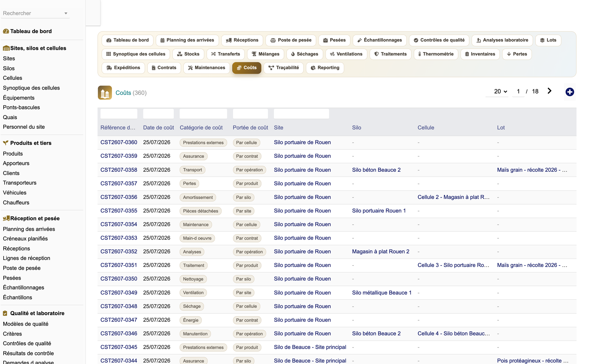Open the Rechercher dropdown
Screen dimensions: 589x364
pos(35,13)
